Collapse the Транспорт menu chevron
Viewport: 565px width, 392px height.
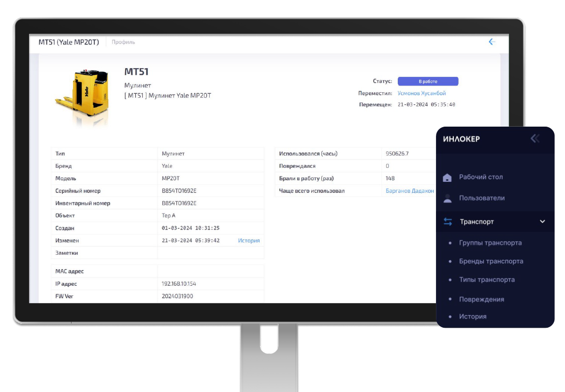pos(542,221)
